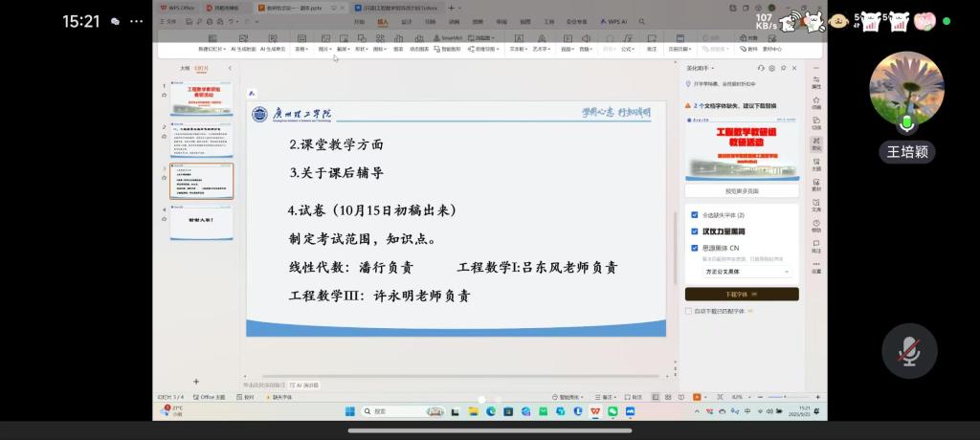Image resolution: width=980 pixels, height=440 pixels.
Task: Click the 下载字体 download fonts button
Action: click(x=742, y=295)
